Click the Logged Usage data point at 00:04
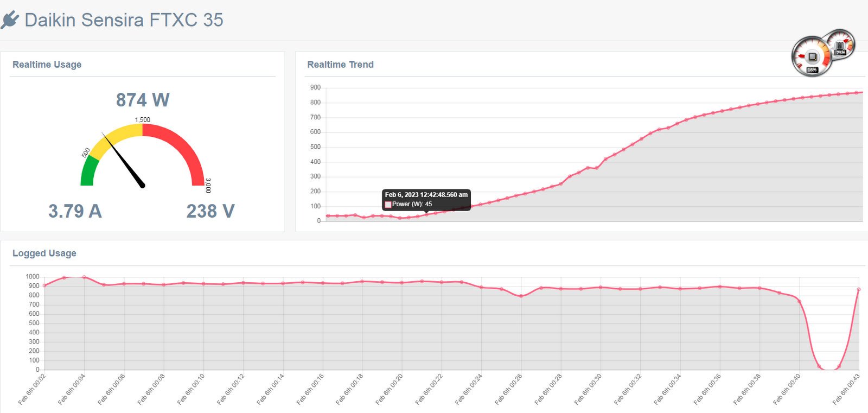868x413 pixels. pos(84,277)
